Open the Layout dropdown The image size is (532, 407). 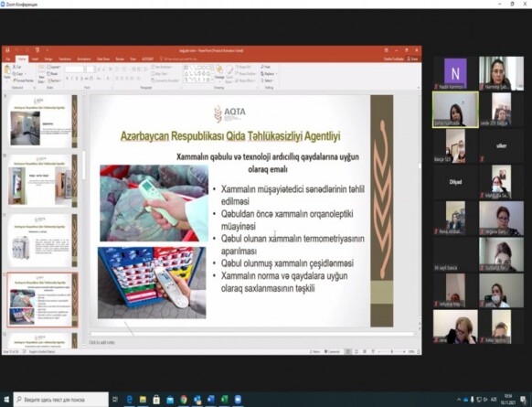54,67
